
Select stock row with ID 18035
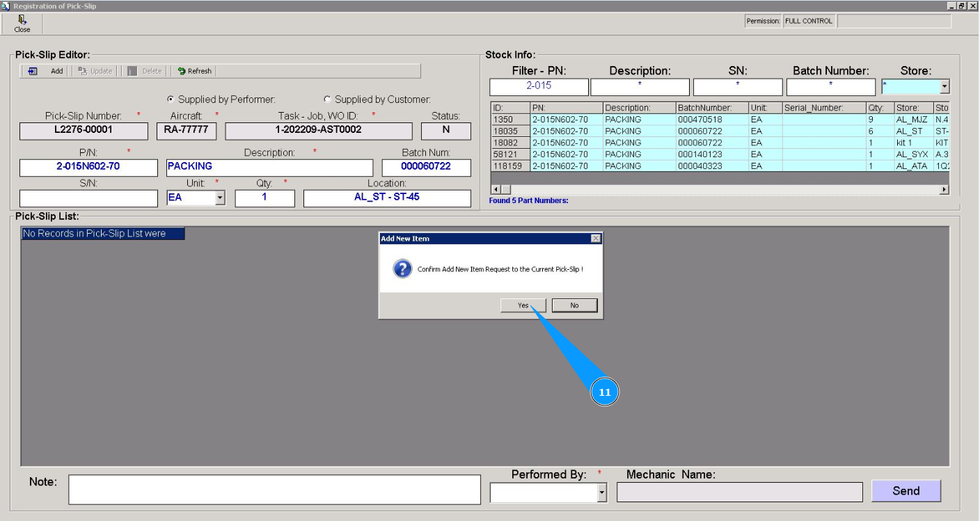click(x=720, y=131)
